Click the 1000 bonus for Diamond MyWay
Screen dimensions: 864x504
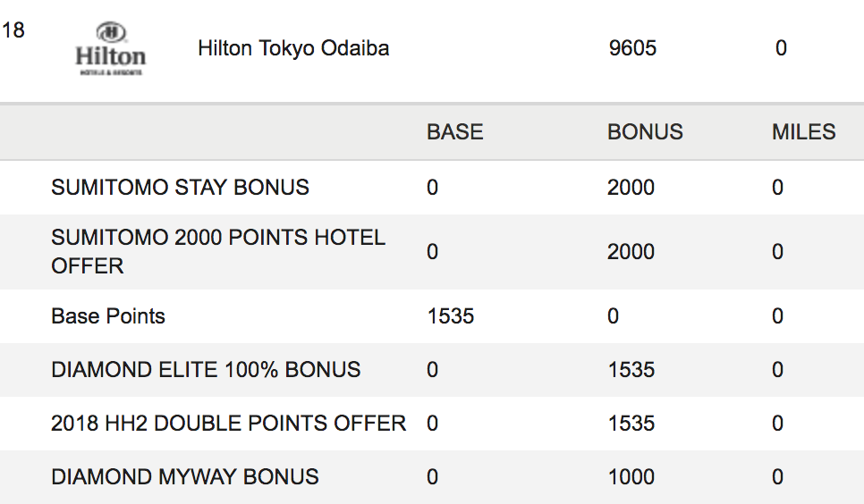coord(631,477)
